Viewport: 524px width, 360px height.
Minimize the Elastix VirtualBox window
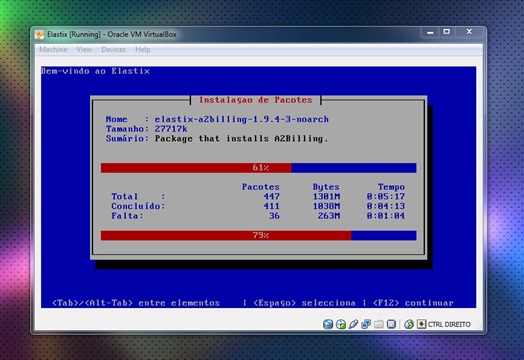pos(430,32)
